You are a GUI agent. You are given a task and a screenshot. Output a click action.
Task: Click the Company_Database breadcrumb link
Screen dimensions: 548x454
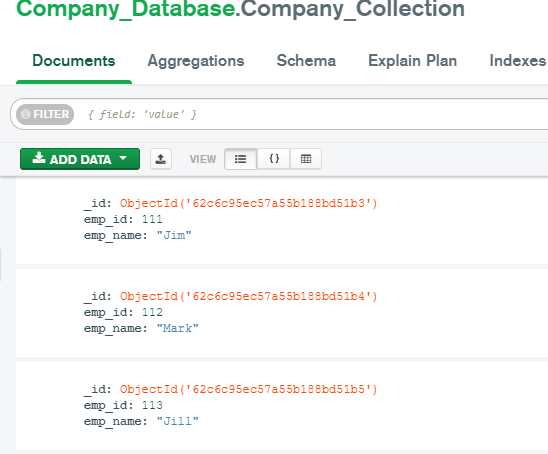126,9
